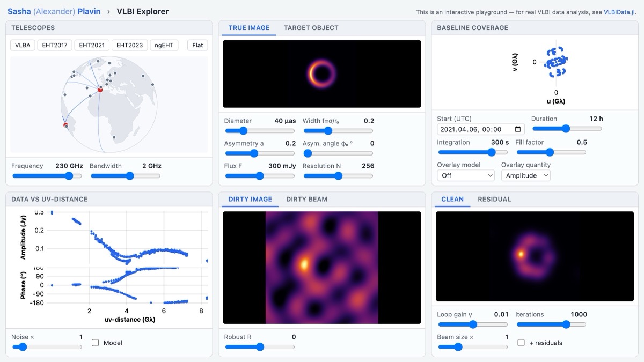Select the ngEHT telescope array
This screenshot has width=644, height=362.
coord(164,45)
